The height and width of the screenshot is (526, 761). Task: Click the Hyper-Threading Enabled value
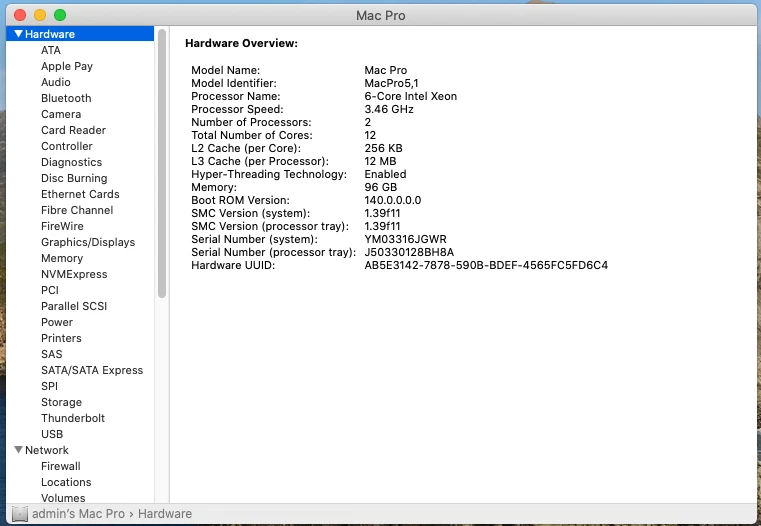coord(385,174)
